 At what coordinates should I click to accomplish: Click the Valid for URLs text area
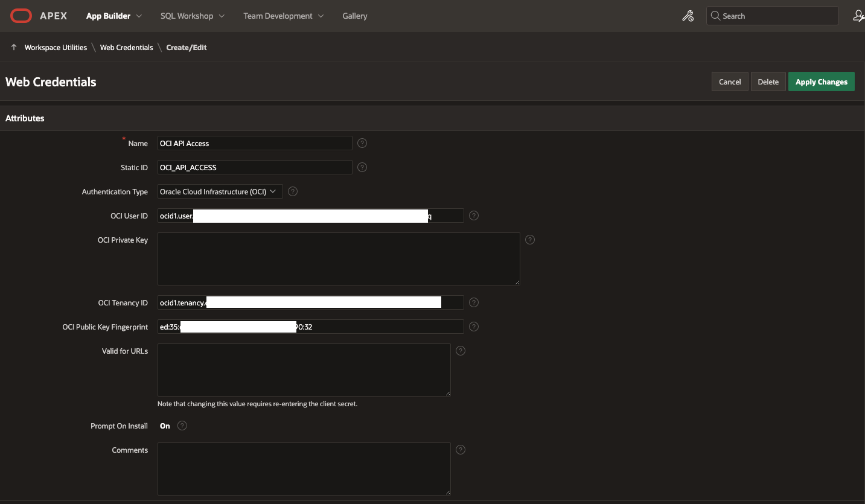304,370
